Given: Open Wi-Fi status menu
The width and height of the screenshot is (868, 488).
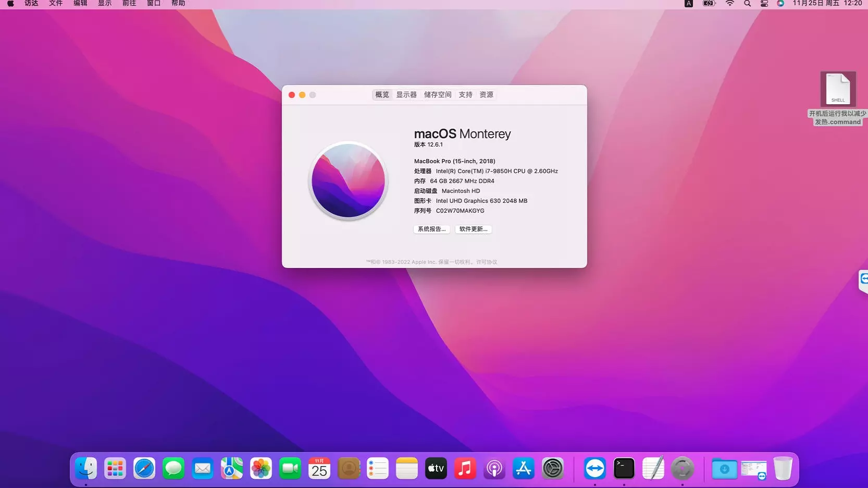Looking at the screenshot, I should click(x=730, y=4).
